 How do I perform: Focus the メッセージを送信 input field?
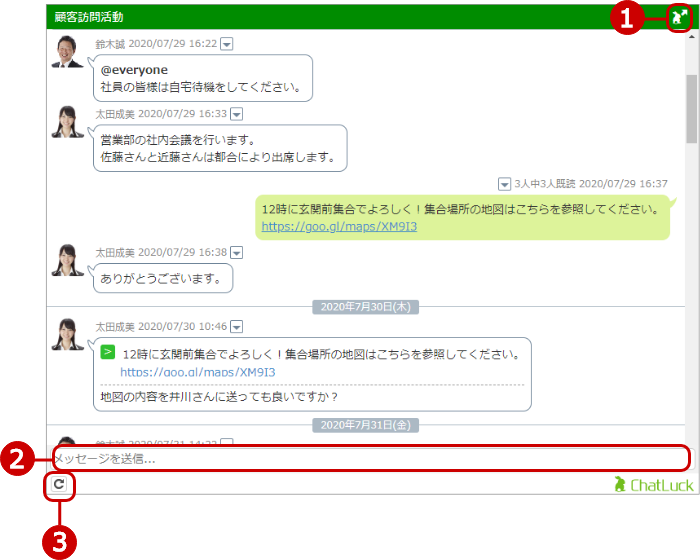click(371, 458)
